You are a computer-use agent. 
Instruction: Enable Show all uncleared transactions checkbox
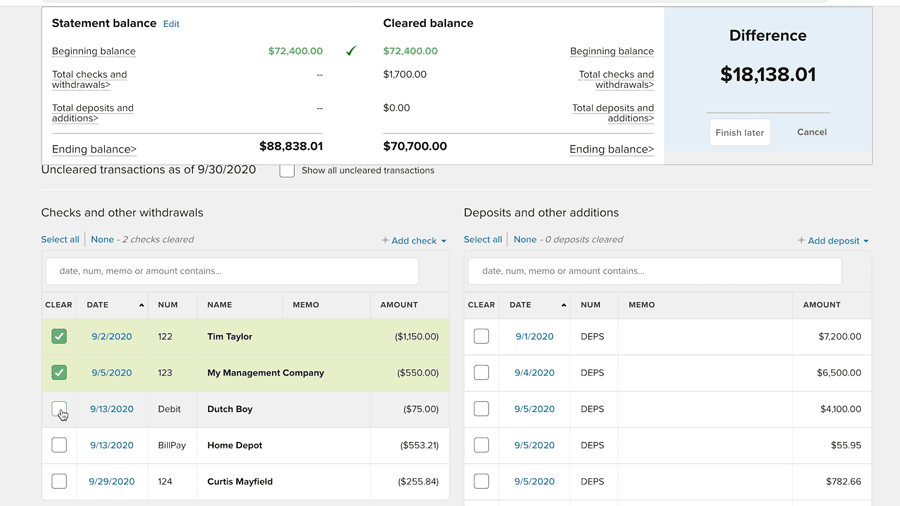tap(287, 171)
